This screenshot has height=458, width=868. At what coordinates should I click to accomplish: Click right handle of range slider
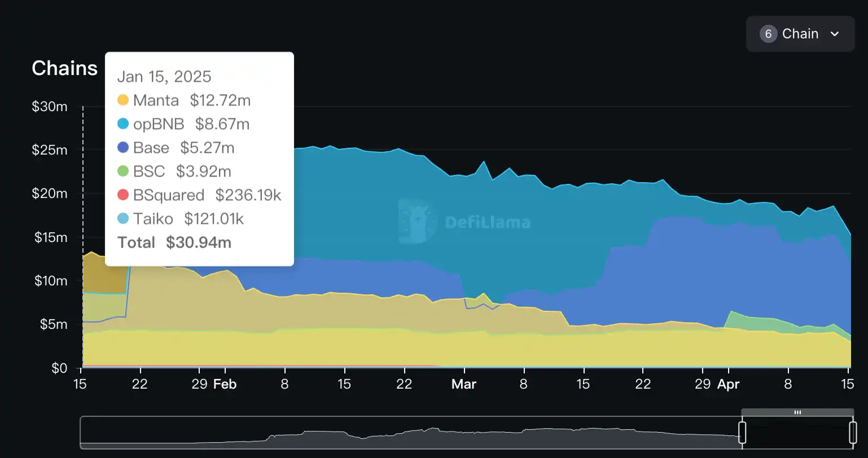[x=853, y=433]
